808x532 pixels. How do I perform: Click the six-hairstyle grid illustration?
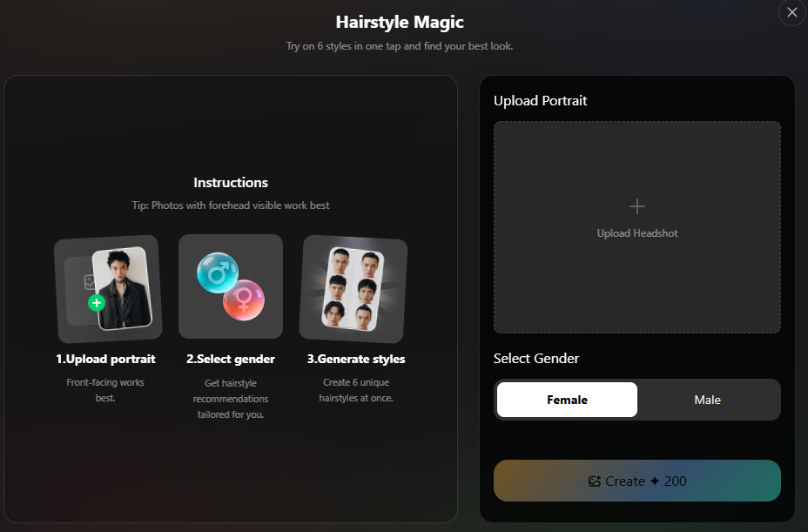(353, 287)
